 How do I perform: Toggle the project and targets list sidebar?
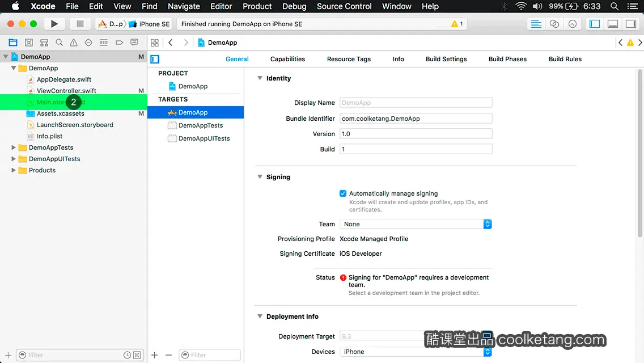(x=155, y=59)
